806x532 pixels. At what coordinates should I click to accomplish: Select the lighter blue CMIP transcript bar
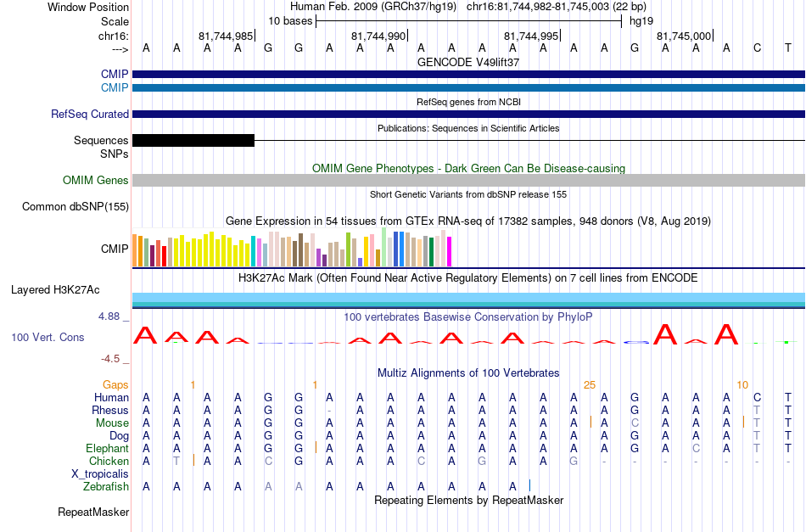pos(468,88)
